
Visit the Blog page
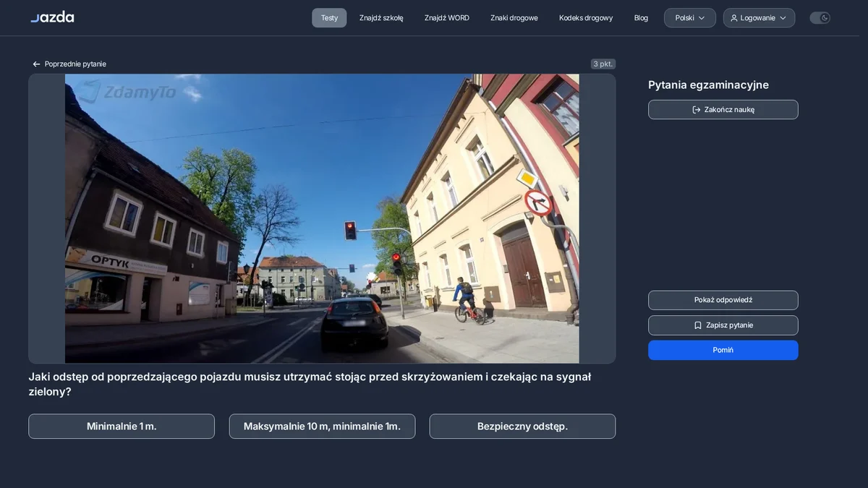tap(641, 18)
